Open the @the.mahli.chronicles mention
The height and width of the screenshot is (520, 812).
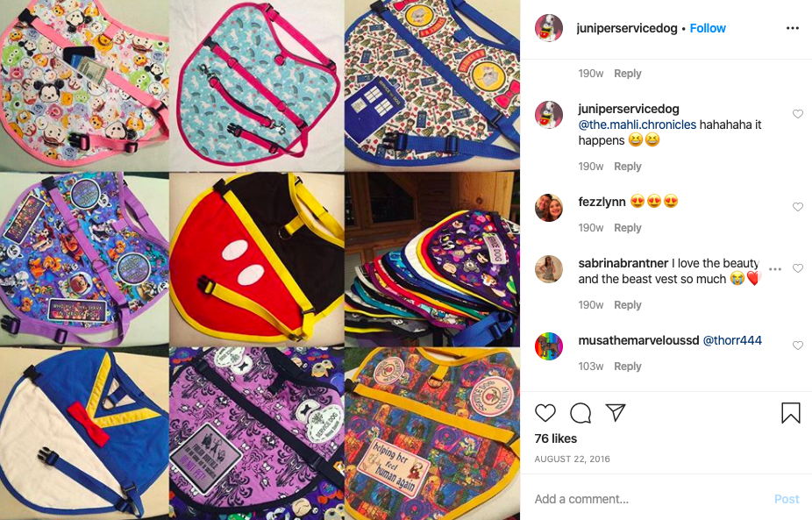[x=637, y=125]
